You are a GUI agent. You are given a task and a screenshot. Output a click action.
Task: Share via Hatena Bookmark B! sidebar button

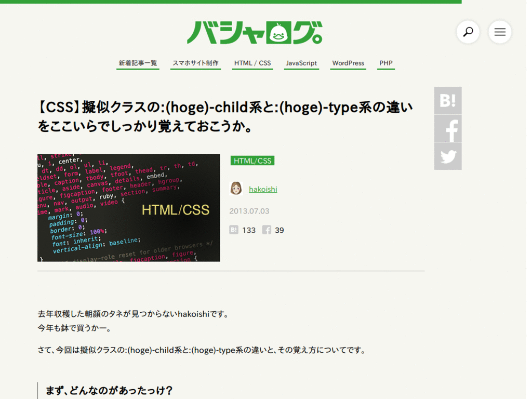pyautogui.click(x=448, y=100)
